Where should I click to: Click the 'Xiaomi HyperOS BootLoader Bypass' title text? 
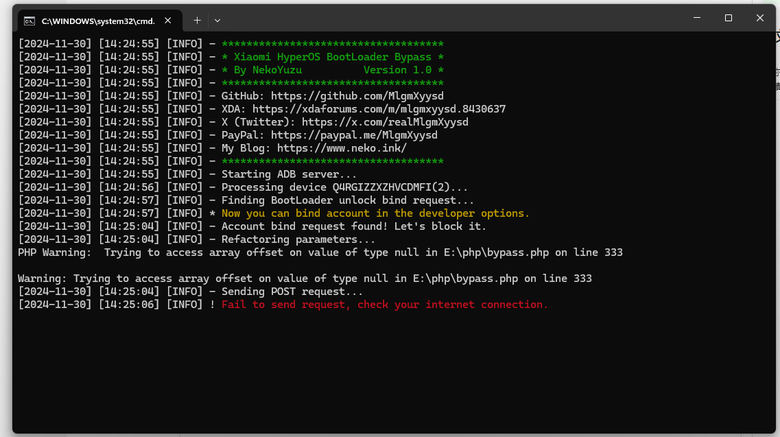pos(332,57)
